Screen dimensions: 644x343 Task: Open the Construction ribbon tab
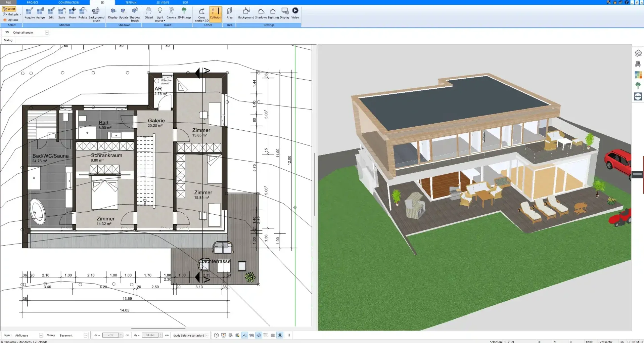[68, 2]
